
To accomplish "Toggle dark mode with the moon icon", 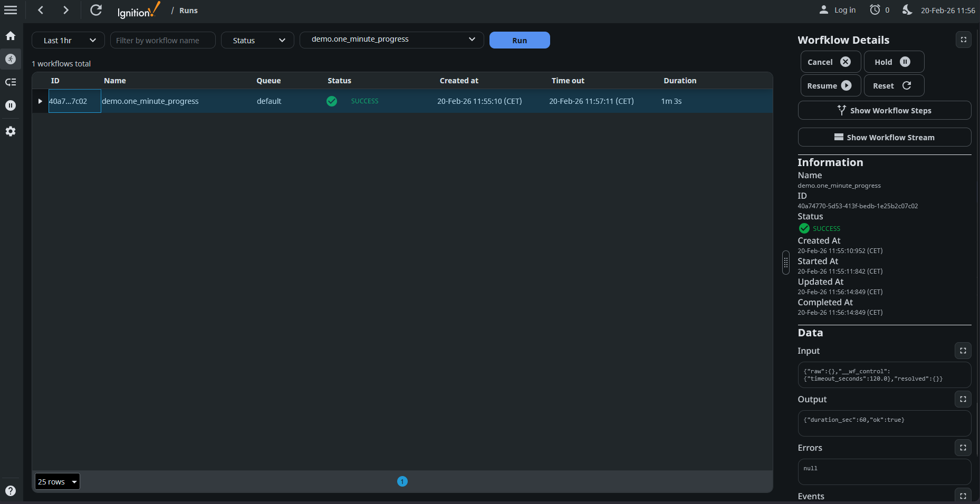I will 907,10.
